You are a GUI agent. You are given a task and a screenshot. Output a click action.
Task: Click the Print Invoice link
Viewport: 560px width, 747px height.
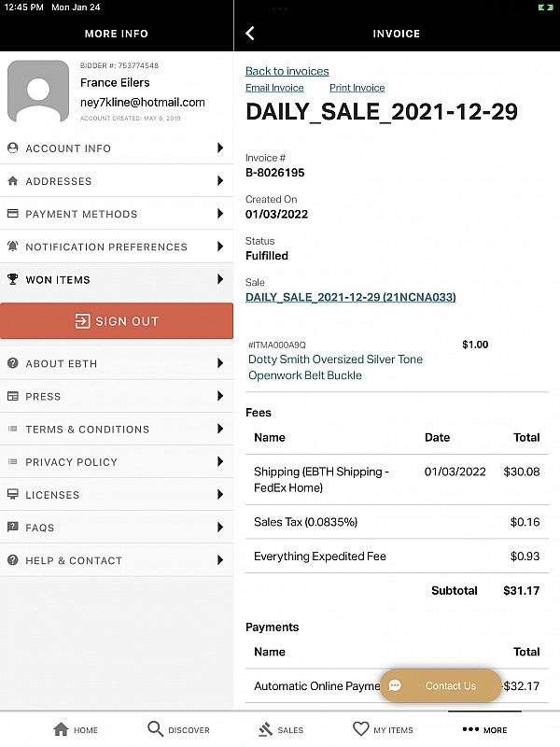coord(357,88)
